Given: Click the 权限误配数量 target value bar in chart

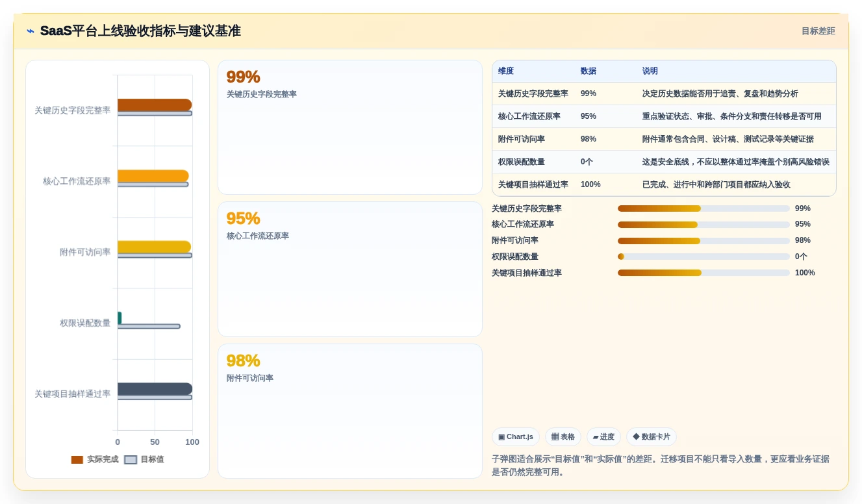Looking at the screenshot, I should pos(149,326).
